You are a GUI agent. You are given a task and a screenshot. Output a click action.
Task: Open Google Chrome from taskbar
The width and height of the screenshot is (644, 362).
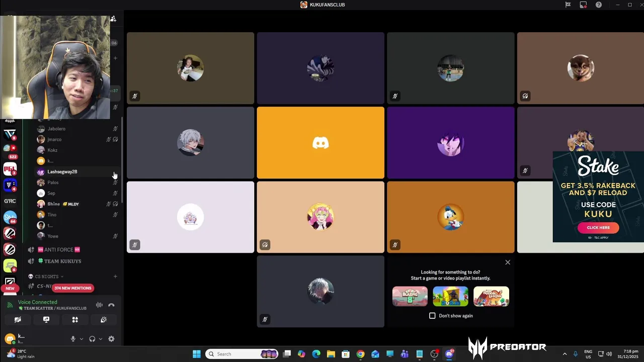(360, 354)
